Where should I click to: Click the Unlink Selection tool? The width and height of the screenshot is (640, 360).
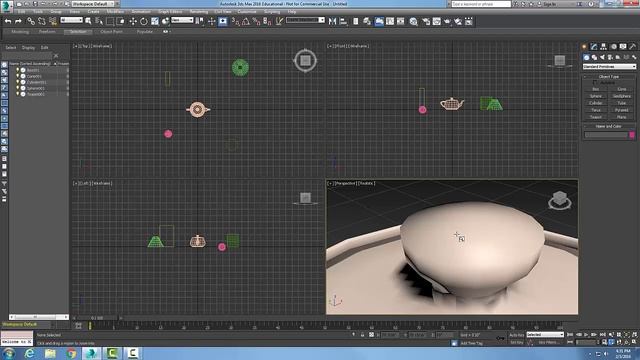[42, 21]
